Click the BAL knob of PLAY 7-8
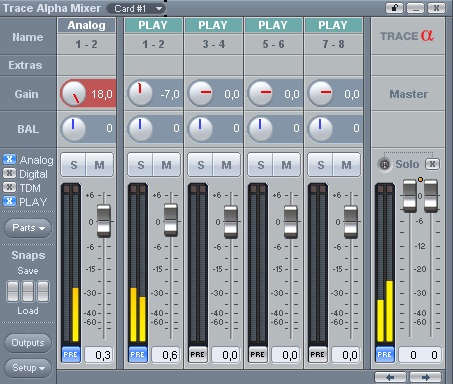Viewport: 453px width, 384px height. click(320, 129)
